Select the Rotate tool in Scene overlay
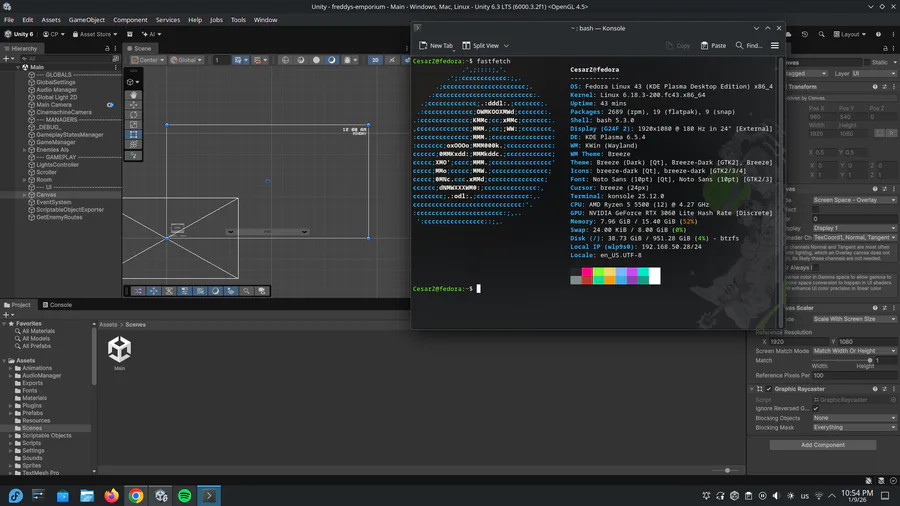Image resolution: width=900 pixels, height=506 pixels. [133, 115]
